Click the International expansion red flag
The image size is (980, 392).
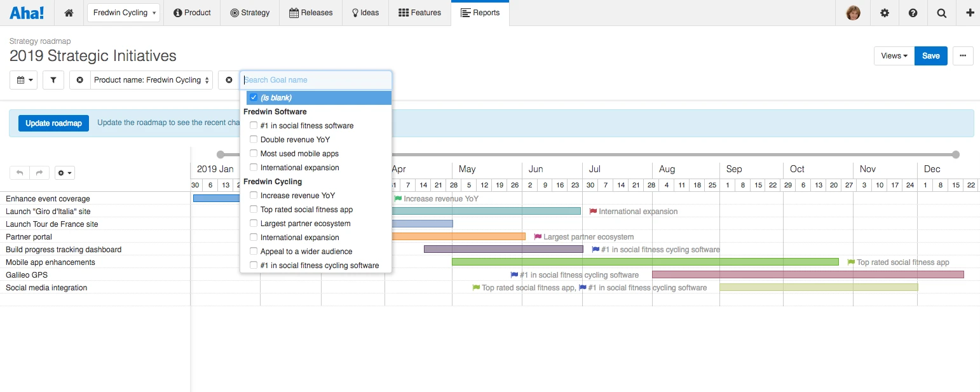[x=593, y=211]
